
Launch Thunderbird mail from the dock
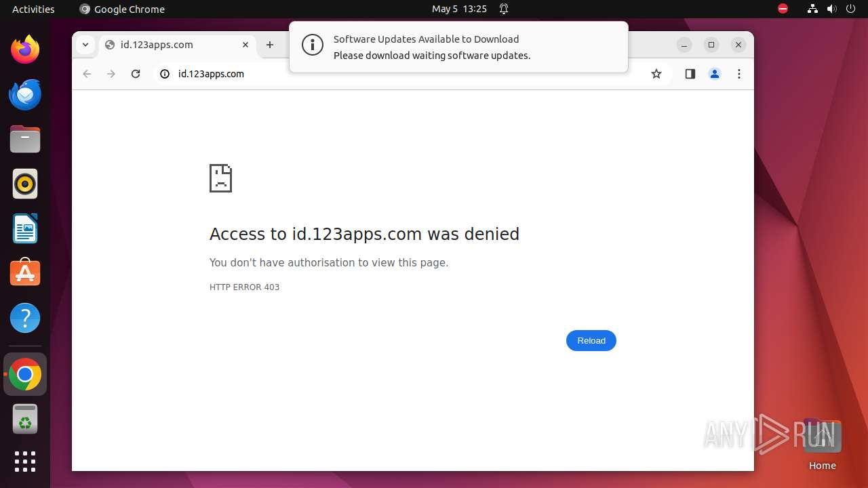[25, 94]
